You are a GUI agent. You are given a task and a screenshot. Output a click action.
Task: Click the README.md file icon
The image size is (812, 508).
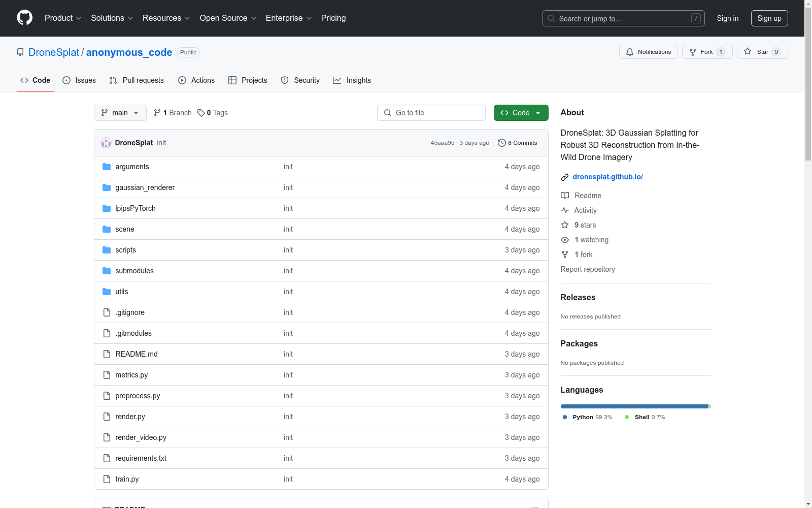(x=107, y=354)
